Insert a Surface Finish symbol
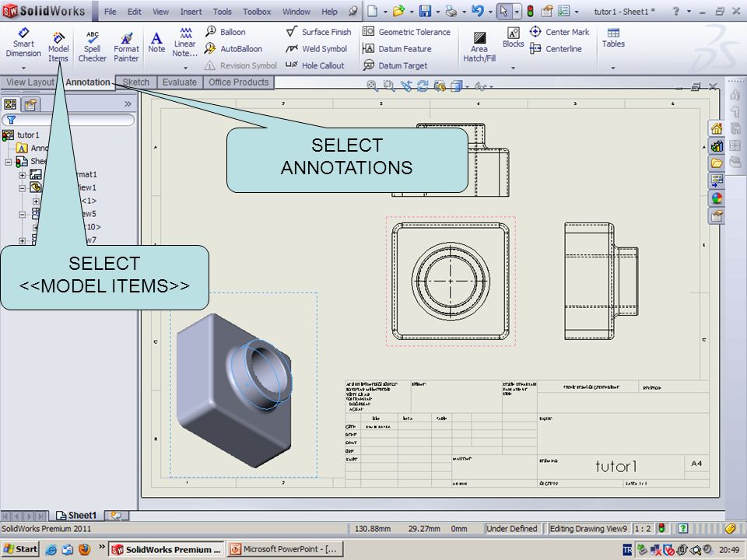 tap(318, 32)
